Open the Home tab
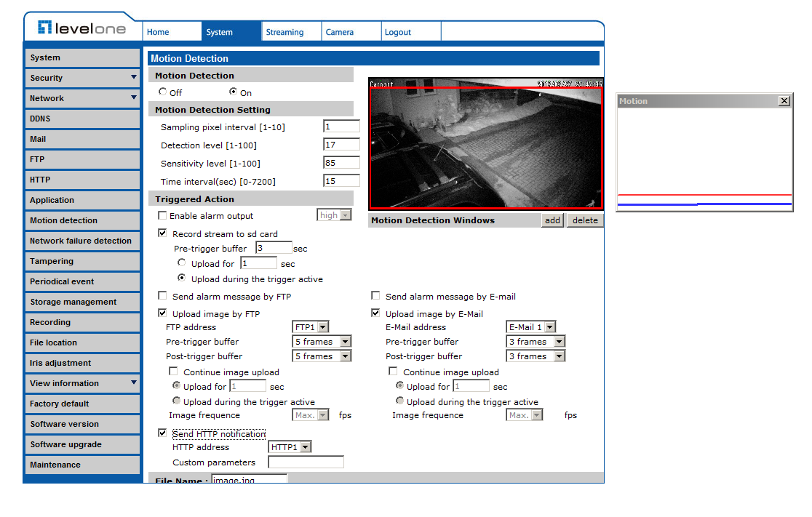Image resolution: width=812 pixels, height=517 pixels. [x=172, y=31]
